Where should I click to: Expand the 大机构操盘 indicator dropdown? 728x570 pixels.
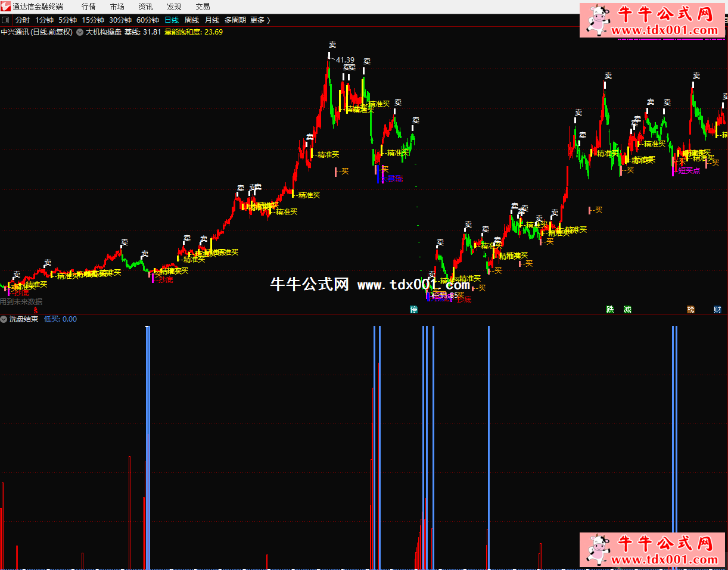click(x=79, y=32)
